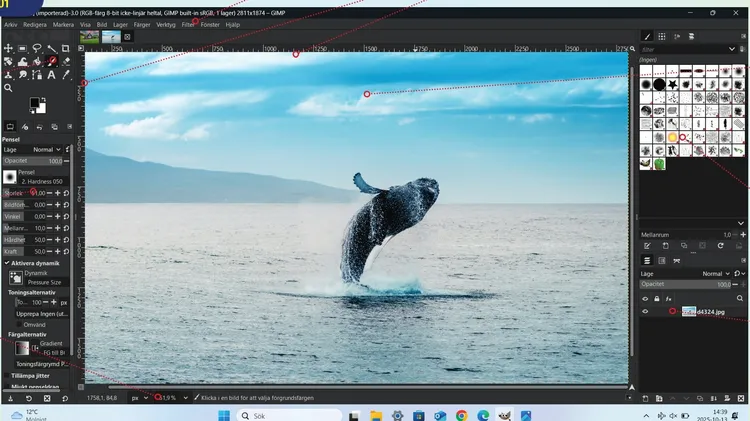
Task: Hide the d4324.jpg layer using eye icon
Action: pyautogui.click(x=645, y=312)
